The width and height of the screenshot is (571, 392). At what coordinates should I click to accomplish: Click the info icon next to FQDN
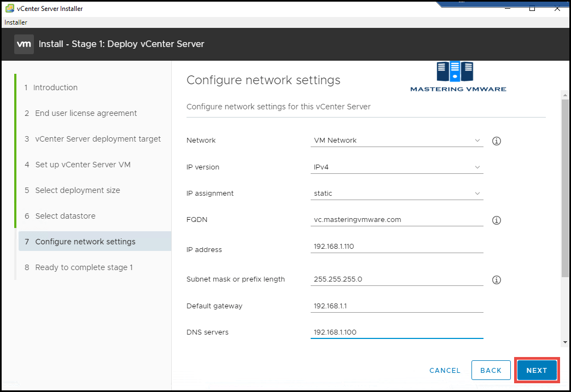[496, 220]
